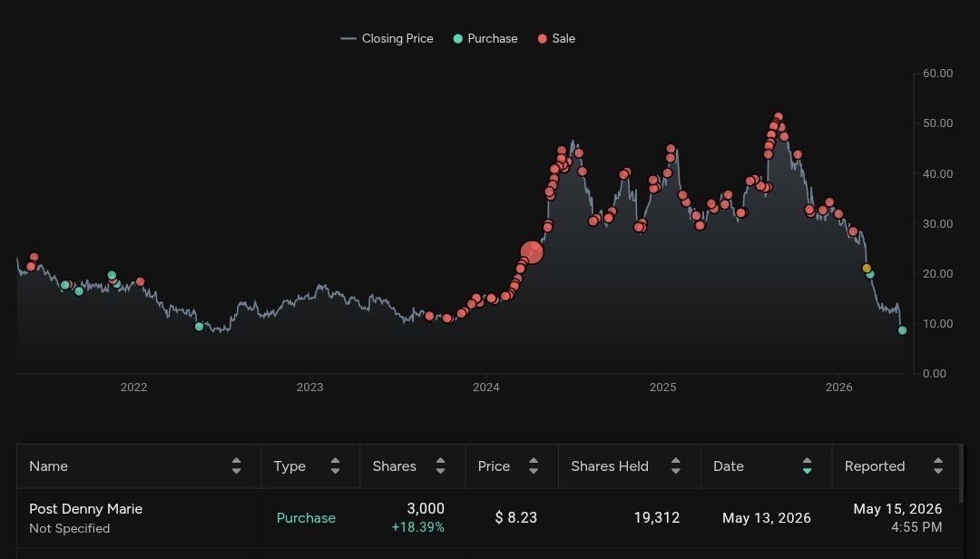This screenshot has width=980, height=559.
Task: Select the green Purchase marker in mid-2022
Action: pos(200,327)
